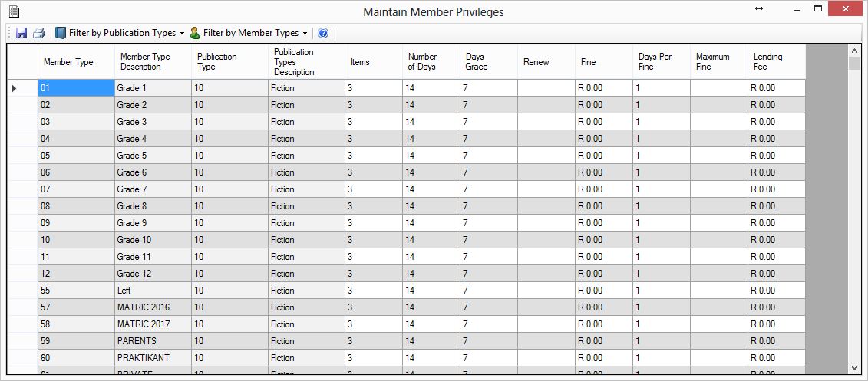Select the Fine cell for PARENTS row
Viewport: 868px width, 381px height.
pos(604,340)
